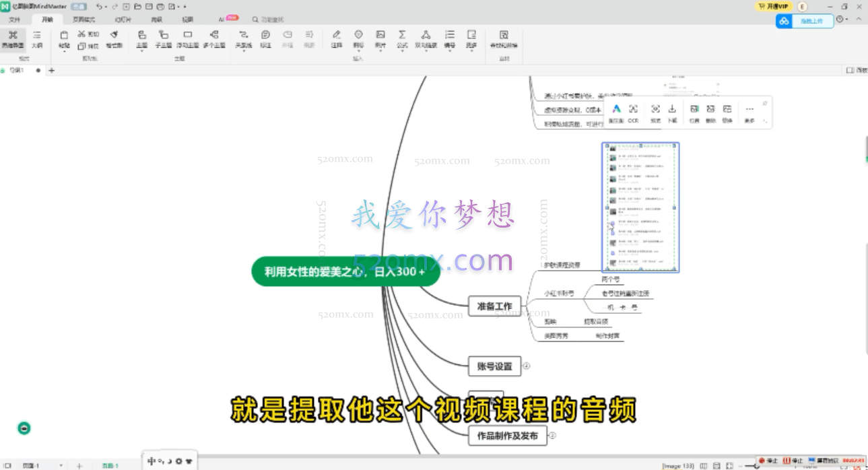Screen dimensions: 868x470
Task: Add a 关系线 relationship line
Action: 243,38
